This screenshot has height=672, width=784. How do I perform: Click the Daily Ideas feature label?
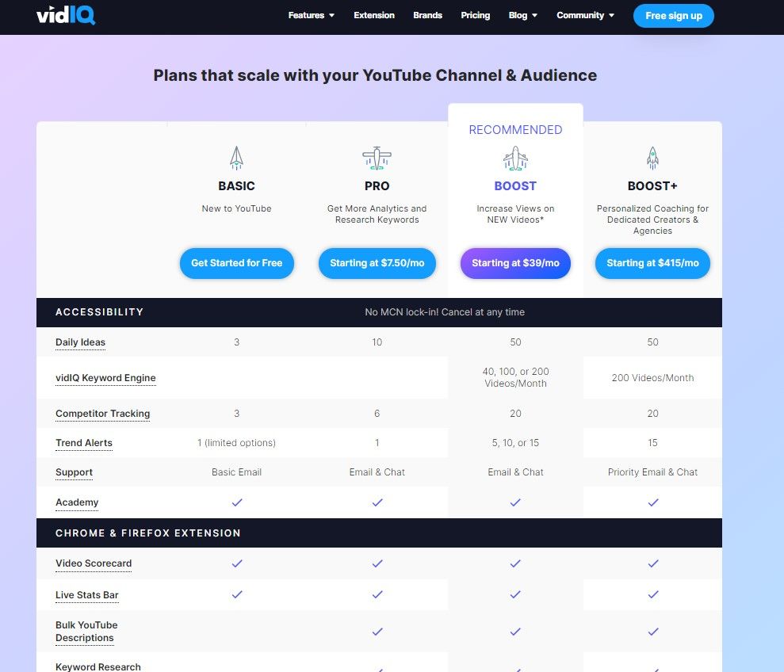[x=81, y=342]
